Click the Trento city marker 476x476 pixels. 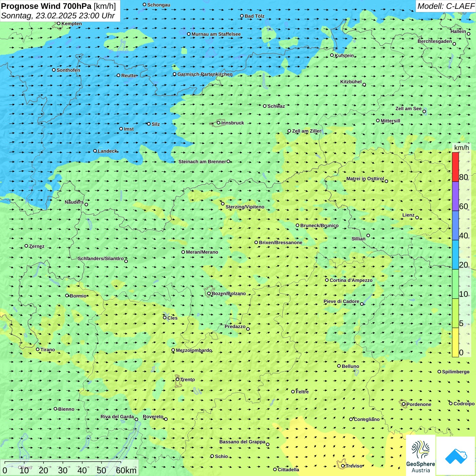177,379
